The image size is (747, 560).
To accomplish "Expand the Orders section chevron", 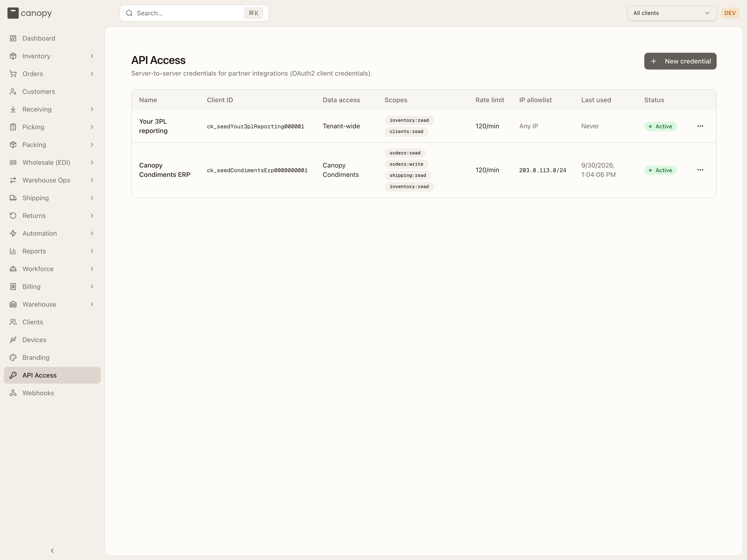I will coord(92,74).
